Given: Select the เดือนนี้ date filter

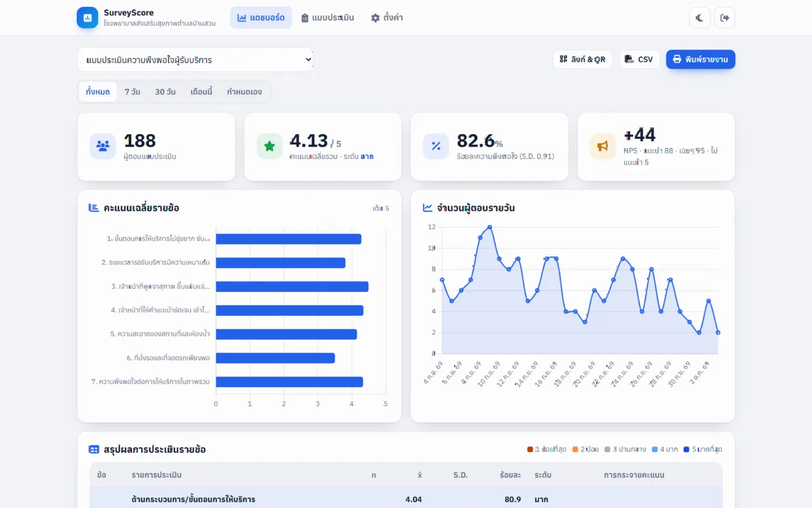Looking at the screenshot, I should click(201, 91).
